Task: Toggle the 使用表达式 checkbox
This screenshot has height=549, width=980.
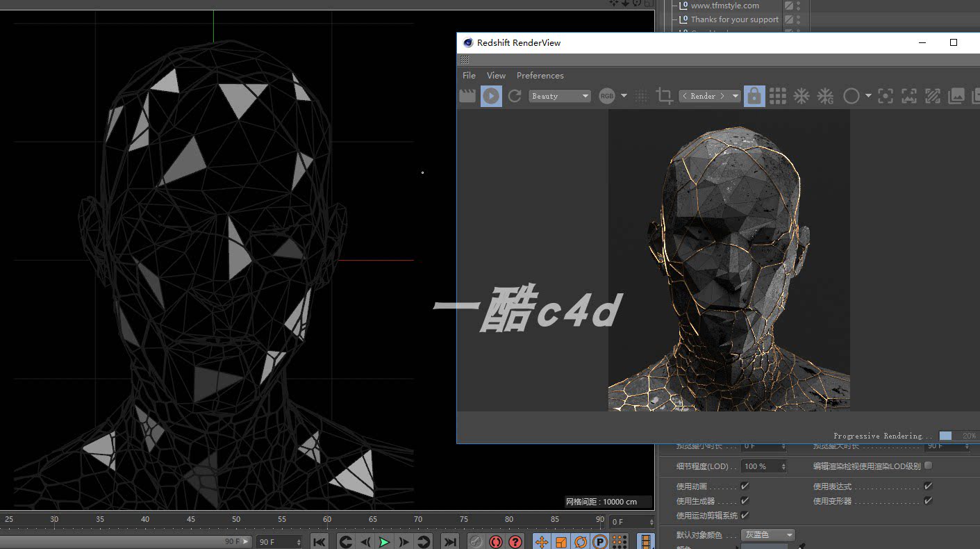Action: [x=928, y=486]
